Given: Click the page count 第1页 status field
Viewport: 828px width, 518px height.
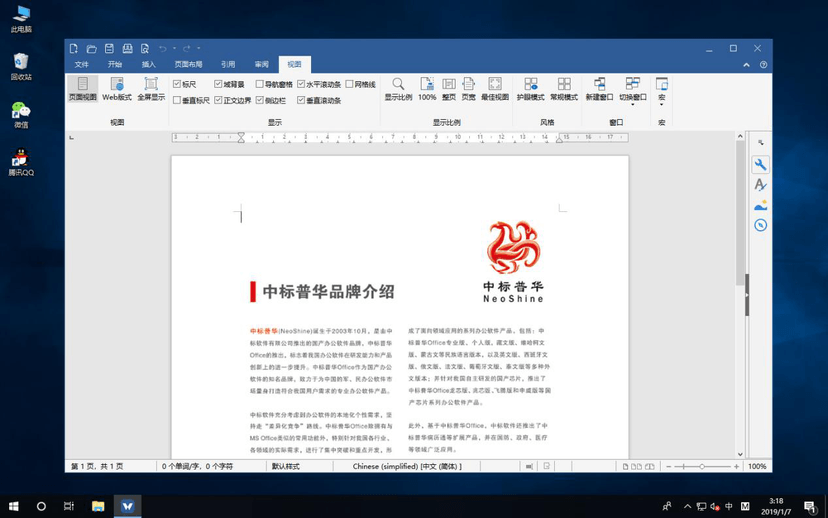Looking at the screenshot, I should (x=97, y=467).
